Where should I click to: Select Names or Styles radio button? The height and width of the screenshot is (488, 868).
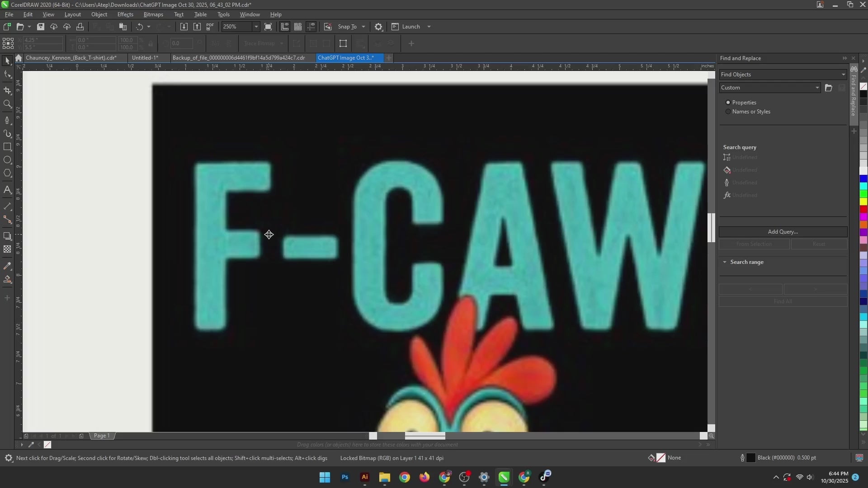click(728, 112)
